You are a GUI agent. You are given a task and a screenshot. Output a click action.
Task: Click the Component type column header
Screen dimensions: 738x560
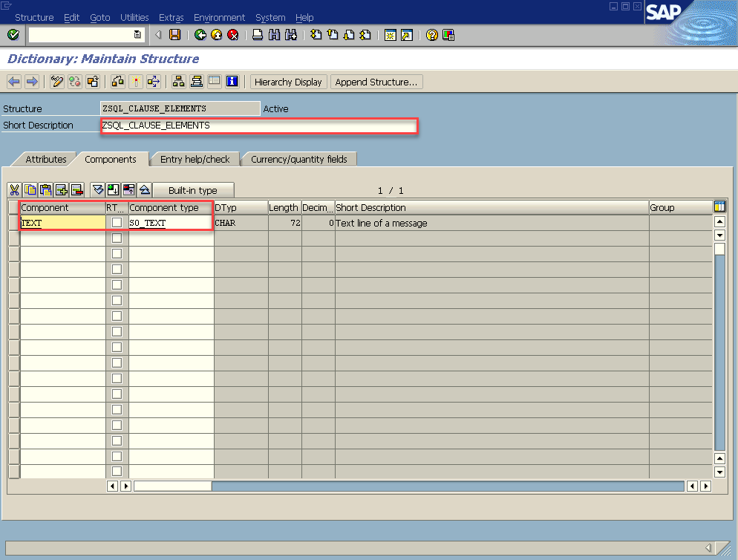(x=171, y=208)
